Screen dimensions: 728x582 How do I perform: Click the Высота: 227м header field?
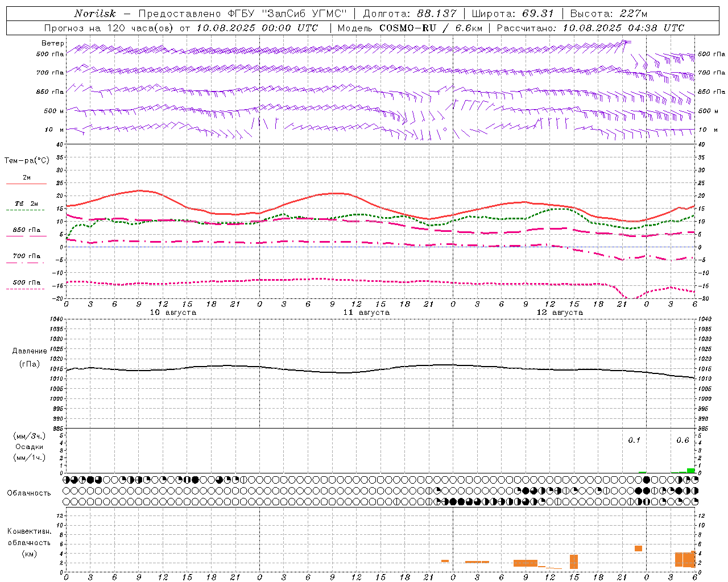(609, 14)
